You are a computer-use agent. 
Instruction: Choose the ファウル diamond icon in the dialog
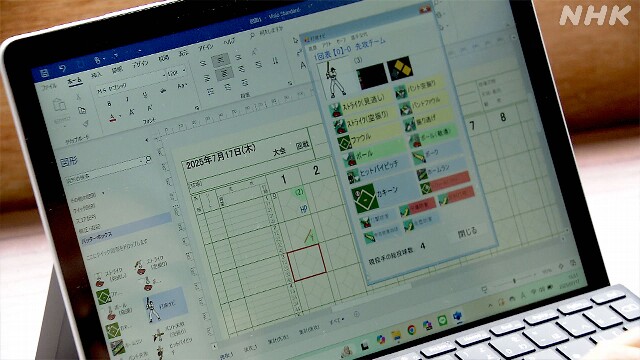[x=344, y=143]
